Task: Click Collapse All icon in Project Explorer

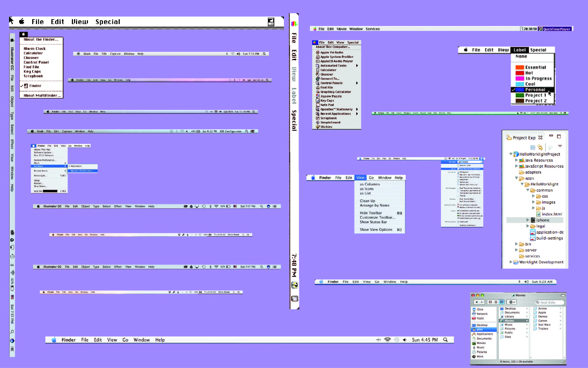Action: click(x=533, y=147)
